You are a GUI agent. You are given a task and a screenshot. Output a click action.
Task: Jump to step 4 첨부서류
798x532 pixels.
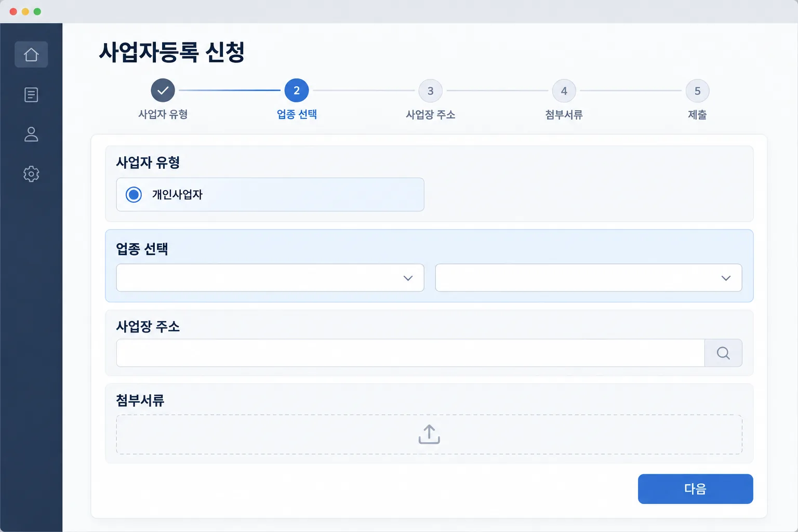pyautogui.click(x=564, y=91)
